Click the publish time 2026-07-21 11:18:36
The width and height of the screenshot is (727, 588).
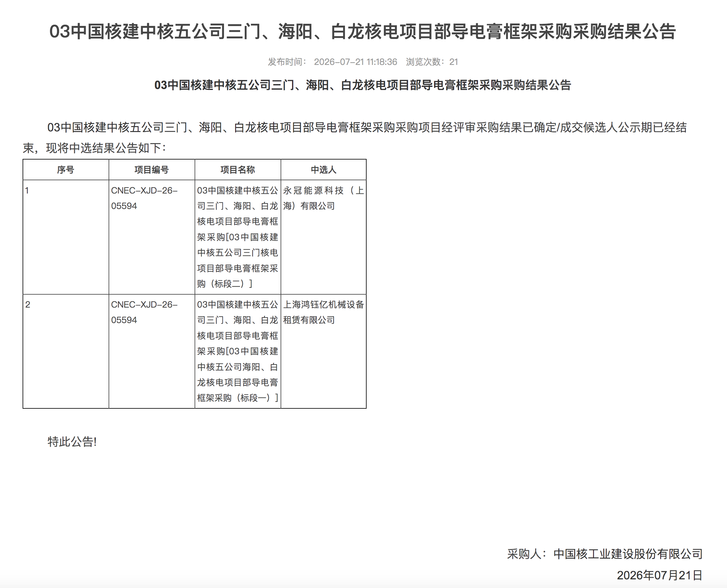click(355, 62)
